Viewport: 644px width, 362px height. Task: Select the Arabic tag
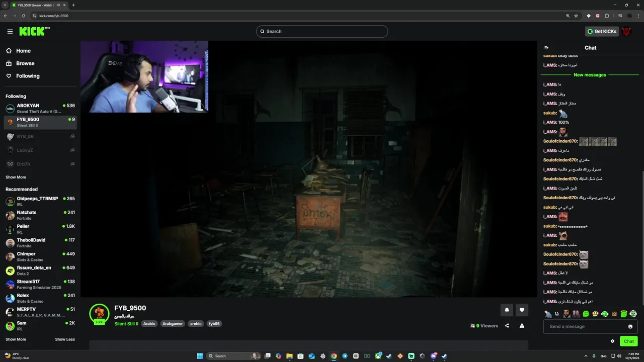(x=149, y=324)
